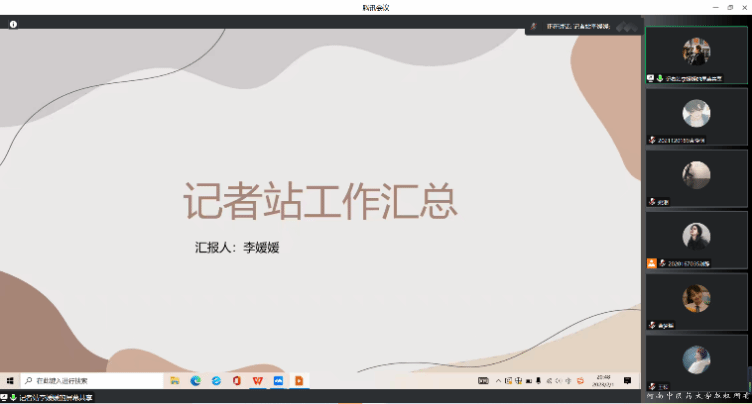This screenshot has width=752, height=404.
Task: Select the third participant's video tile
Action: pyautogui.click(x=696, y=176)
